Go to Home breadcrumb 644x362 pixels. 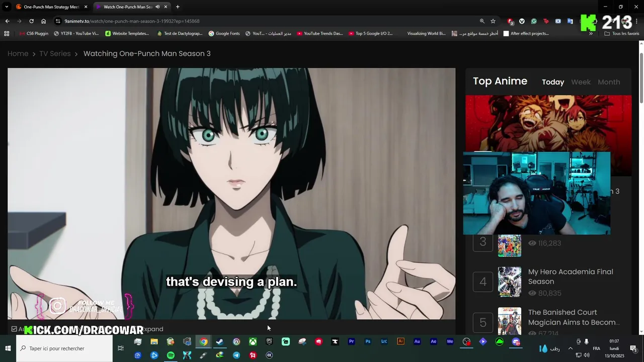[18, 54]
